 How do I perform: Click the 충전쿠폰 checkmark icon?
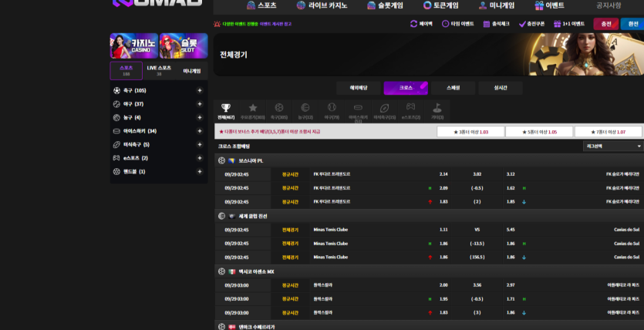pyautogui.click(x=522, y=24)
